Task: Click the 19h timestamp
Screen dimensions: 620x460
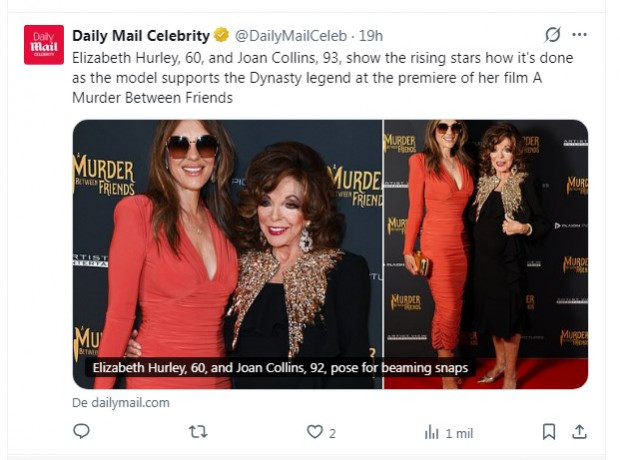Action: tap(371, 36)
